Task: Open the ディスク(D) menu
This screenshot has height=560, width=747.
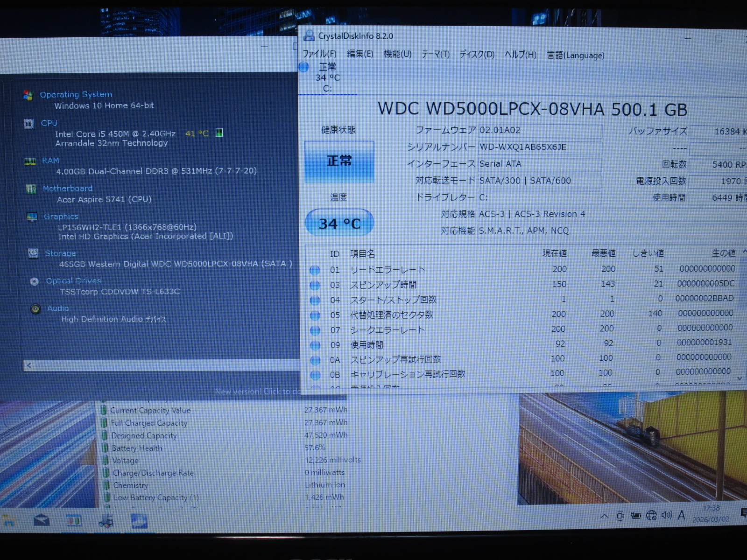Action: pos(477,55)
